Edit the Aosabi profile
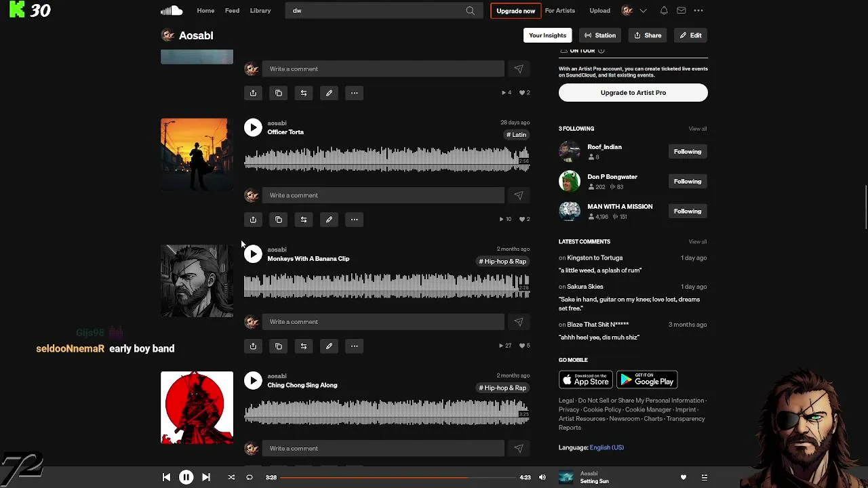This screenshot has width=868, height=488. click(x=691, y=35)
